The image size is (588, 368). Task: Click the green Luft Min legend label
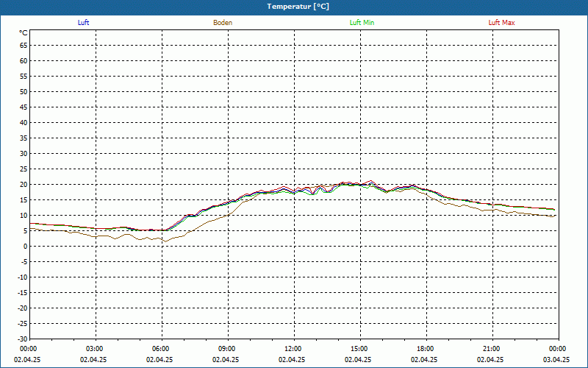point(362,23)
